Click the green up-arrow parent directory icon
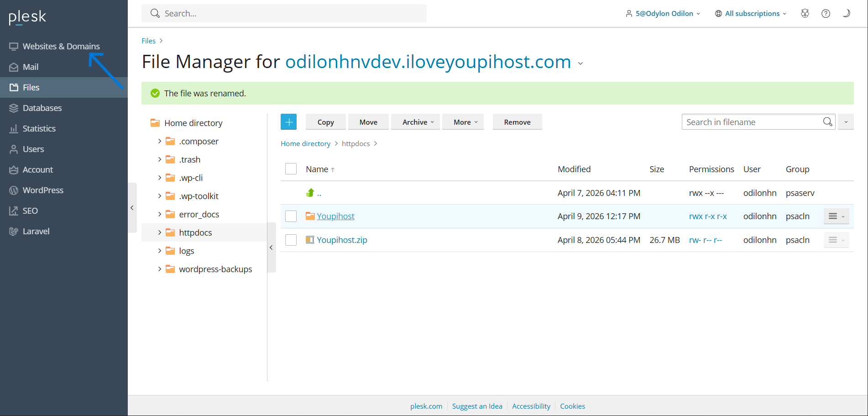Image resolution: width=868 pixels, height=416 pixels. (x=310, y=193)
